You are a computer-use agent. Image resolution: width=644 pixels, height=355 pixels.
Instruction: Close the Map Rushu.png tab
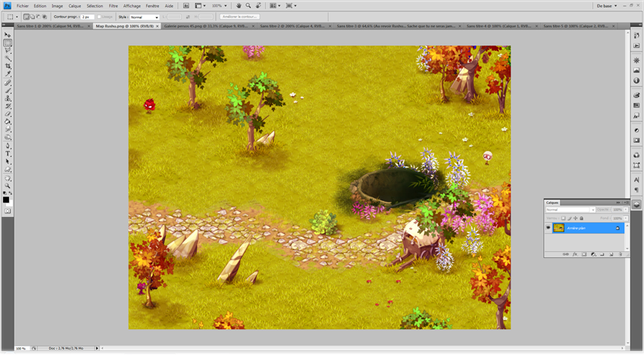158,26
